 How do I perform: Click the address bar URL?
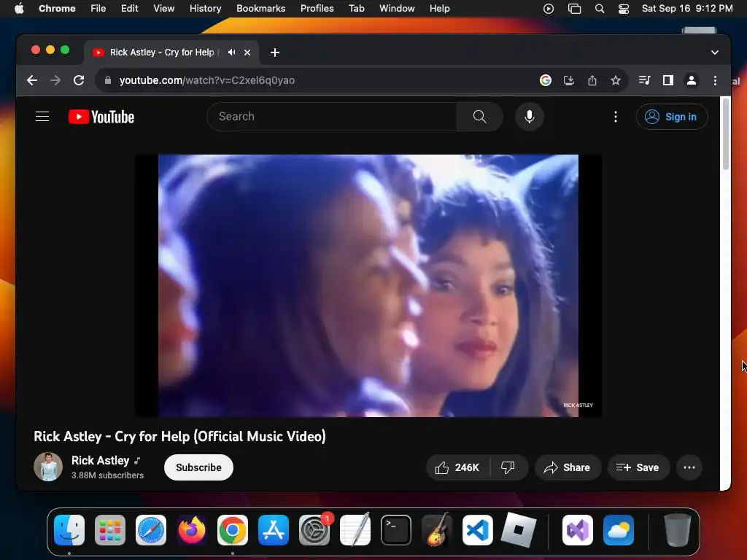(206, 80)
